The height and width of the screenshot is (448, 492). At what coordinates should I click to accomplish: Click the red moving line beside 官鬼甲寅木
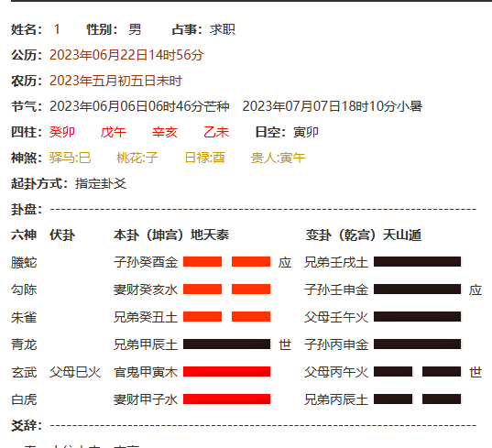point(227,371)
